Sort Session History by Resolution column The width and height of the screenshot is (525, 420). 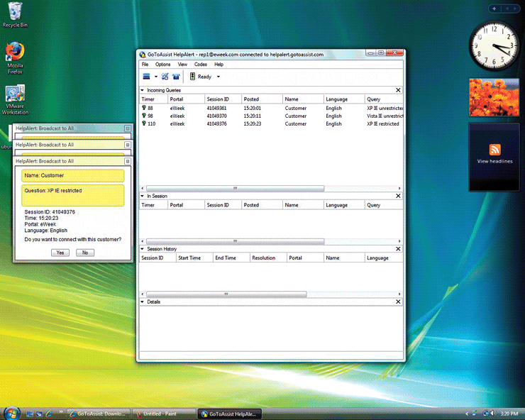[268, 258]
